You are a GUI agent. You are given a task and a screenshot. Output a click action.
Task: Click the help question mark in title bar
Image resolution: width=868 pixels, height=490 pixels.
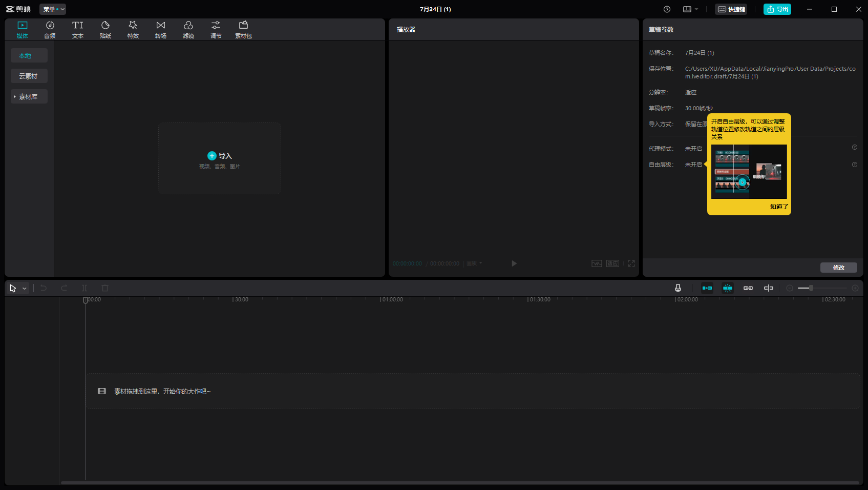[x=667, y=9]
